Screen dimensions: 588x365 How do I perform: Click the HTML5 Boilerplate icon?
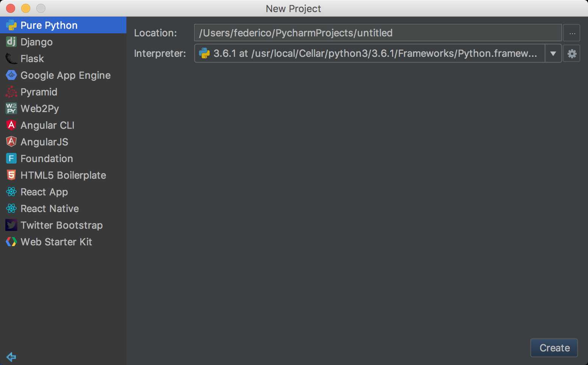pos(11,175)
